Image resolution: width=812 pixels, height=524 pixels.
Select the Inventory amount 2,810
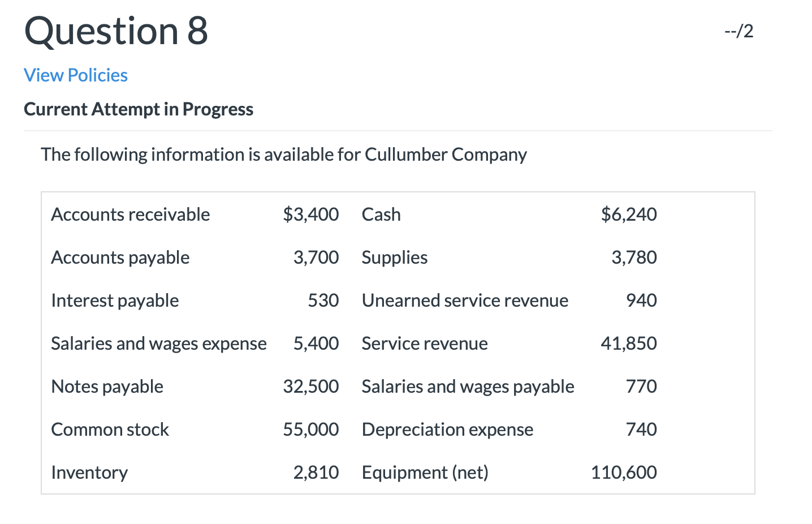click(x=317, y=473)
